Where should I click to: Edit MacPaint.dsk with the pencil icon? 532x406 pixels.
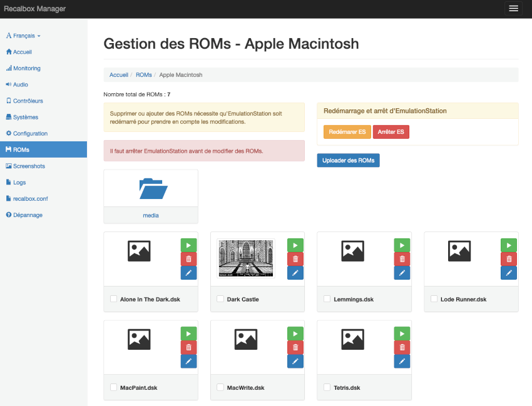(x=188, y=361)
